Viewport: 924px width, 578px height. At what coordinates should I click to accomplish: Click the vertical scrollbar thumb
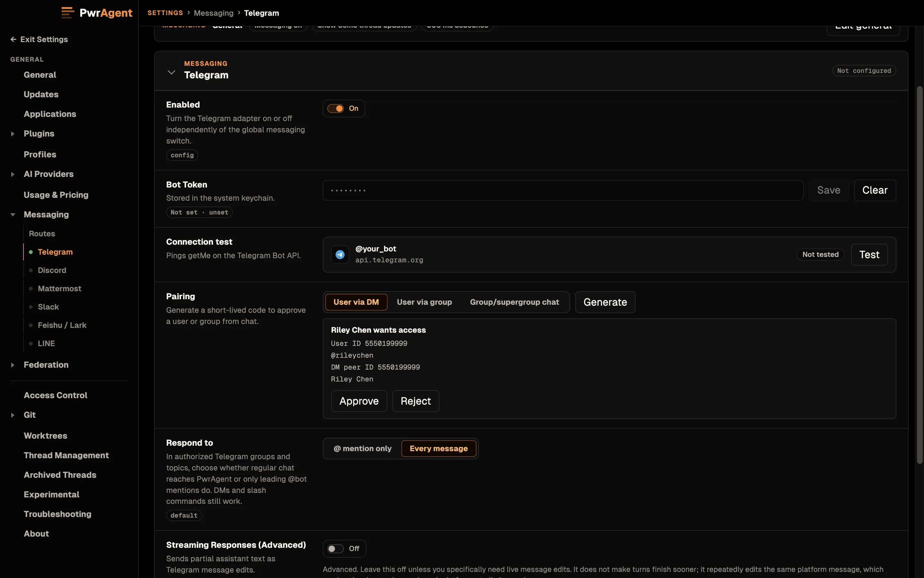point(920,275)
